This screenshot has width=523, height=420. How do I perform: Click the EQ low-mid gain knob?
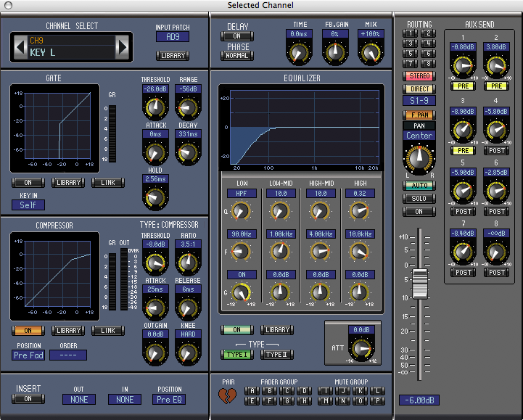280,292
